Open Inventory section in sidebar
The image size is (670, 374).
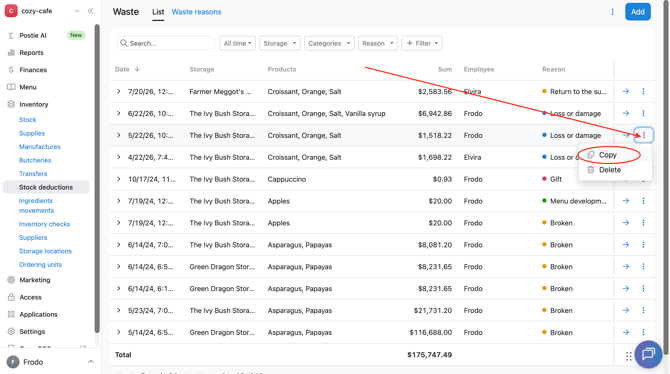(x=34, y=104)
